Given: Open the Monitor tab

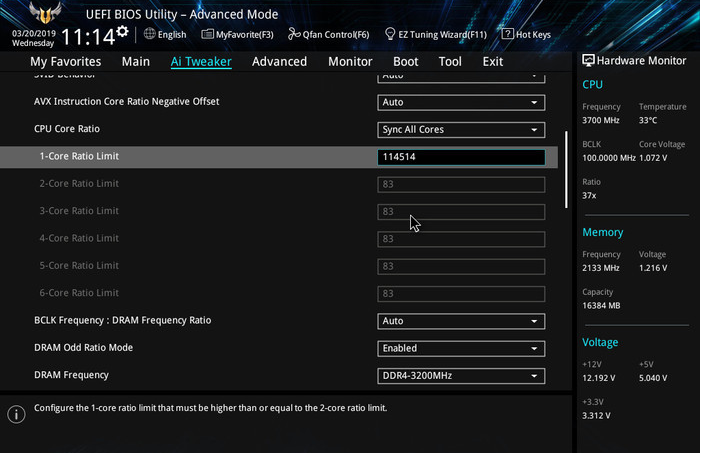Looking at the screenshot, I should [x=350, y=61].
